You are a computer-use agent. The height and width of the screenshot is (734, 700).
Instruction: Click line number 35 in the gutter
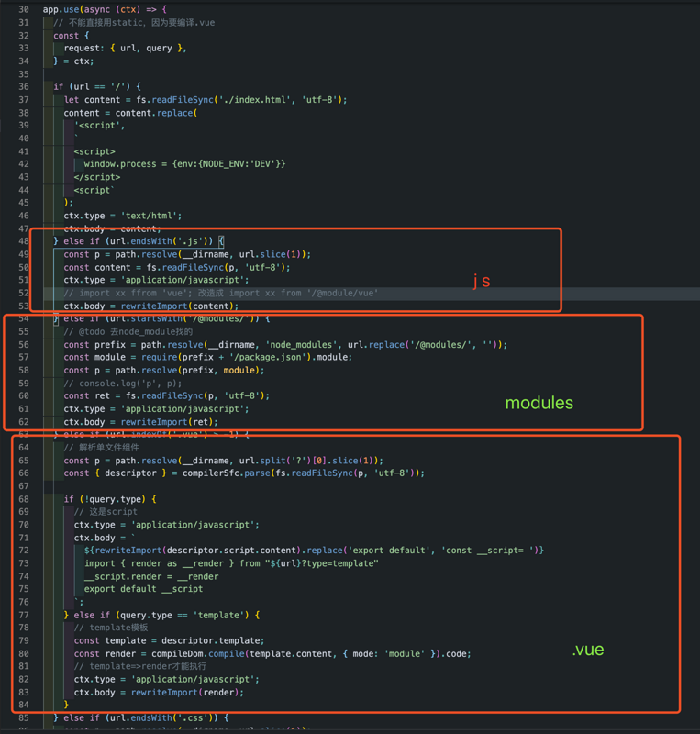(24, 74)
